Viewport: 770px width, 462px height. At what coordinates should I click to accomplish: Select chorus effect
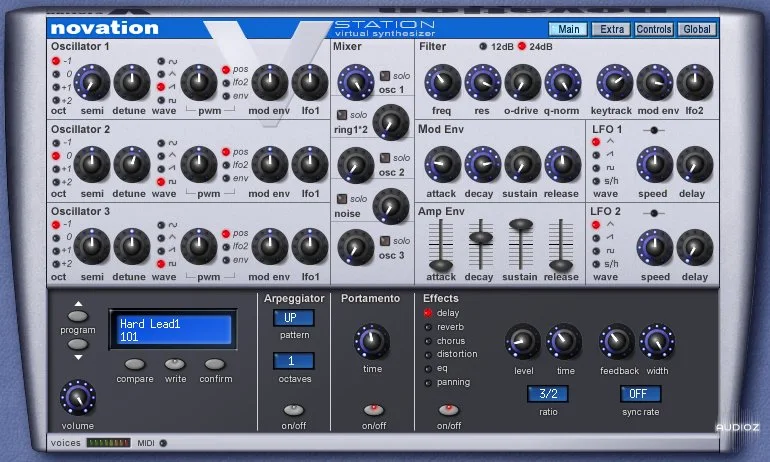click(x=428, y=341)
